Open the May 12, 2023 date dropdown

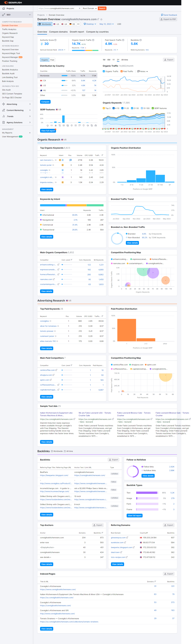click(x=106, y=24)
